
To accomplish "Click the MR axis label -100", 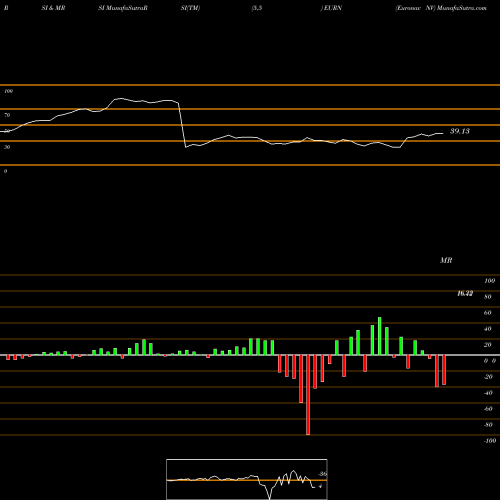I will 490,441.
